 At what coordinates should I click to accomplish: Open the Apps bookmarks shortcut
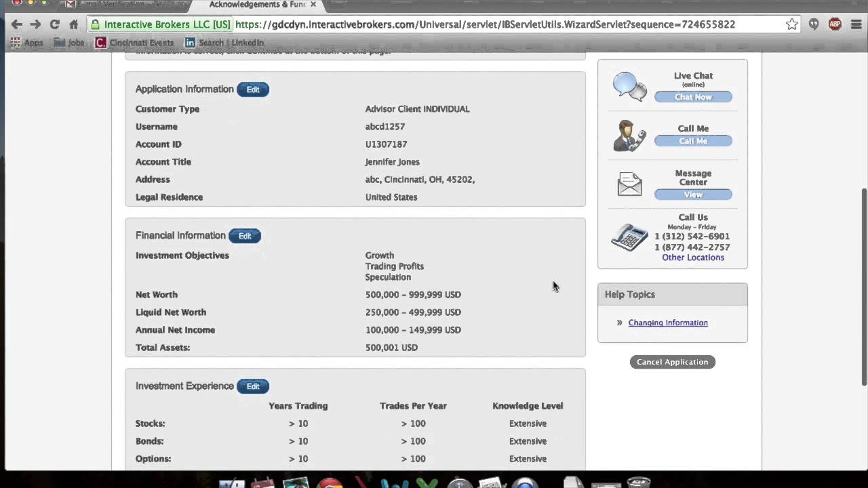pyautogui.click(x=26, y=42)
